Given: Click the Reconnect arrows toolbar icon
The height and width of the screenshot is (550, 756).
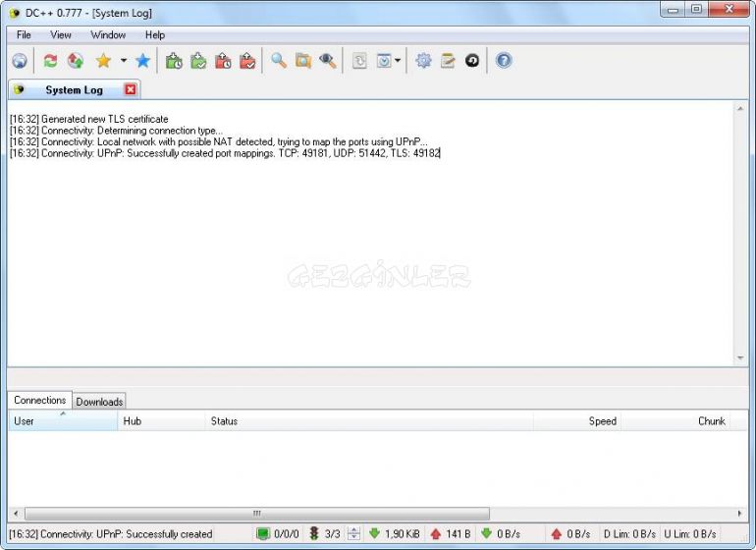Looking at the screenshot, I should pyautogui.click(x=50, y=61).
